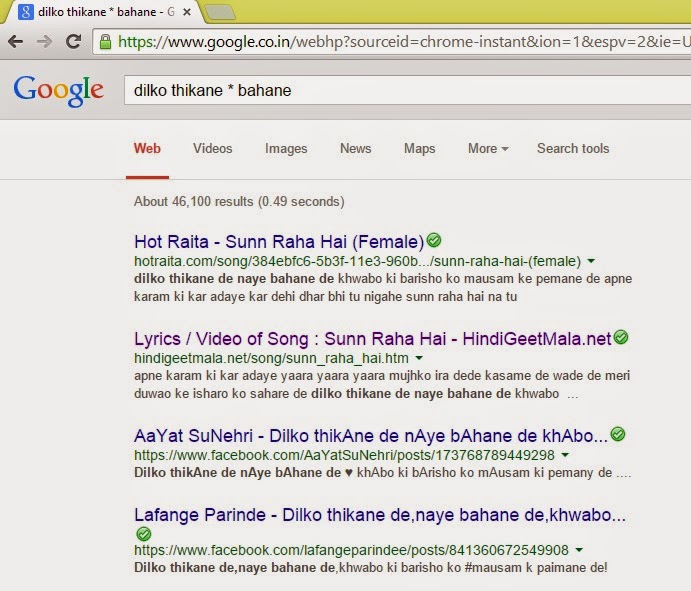Expand the arrow beside AaYatSuNehri Facebook URL
691x591 pixels.
pyautogui.click(x=565, y=455)
